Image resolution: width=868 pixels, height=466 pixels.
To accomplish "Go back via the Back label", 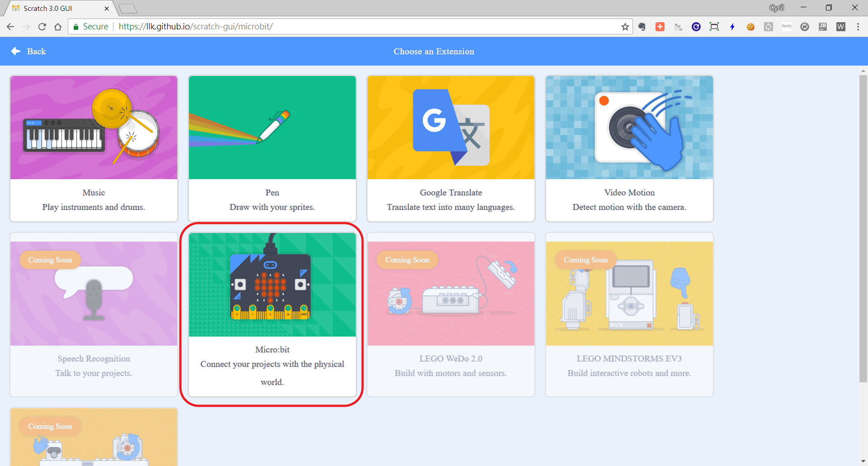I will (36, 52).
